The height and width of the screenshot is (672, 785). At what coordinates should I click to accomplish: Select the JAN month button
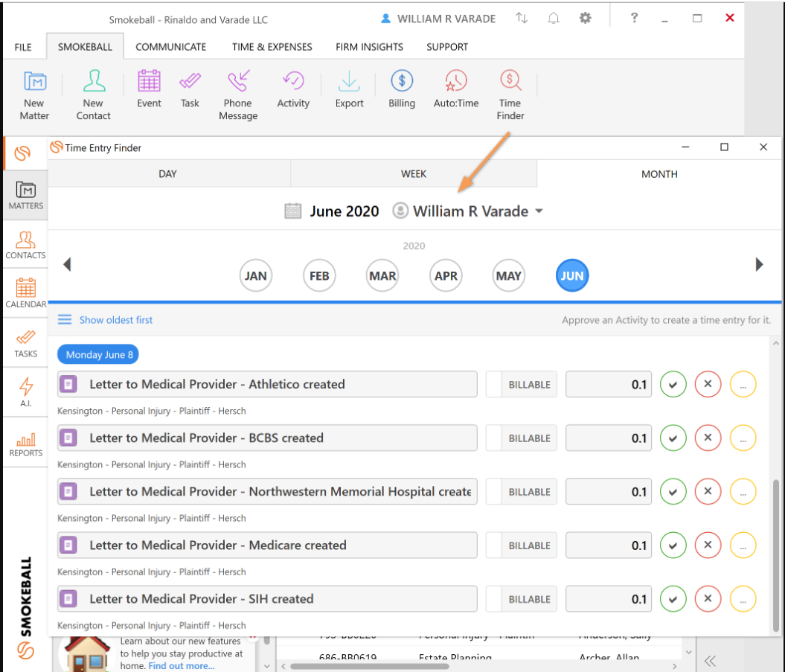255,275
